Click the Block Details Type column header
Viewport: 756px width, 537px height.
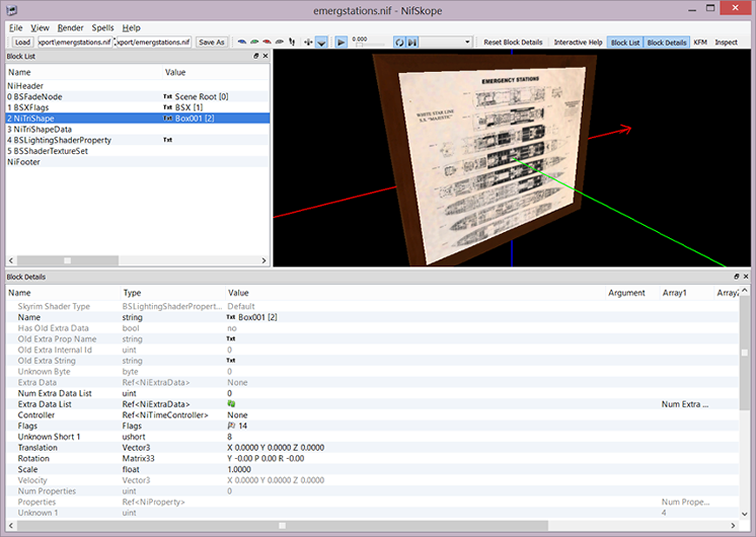click(x=173, y=293)
